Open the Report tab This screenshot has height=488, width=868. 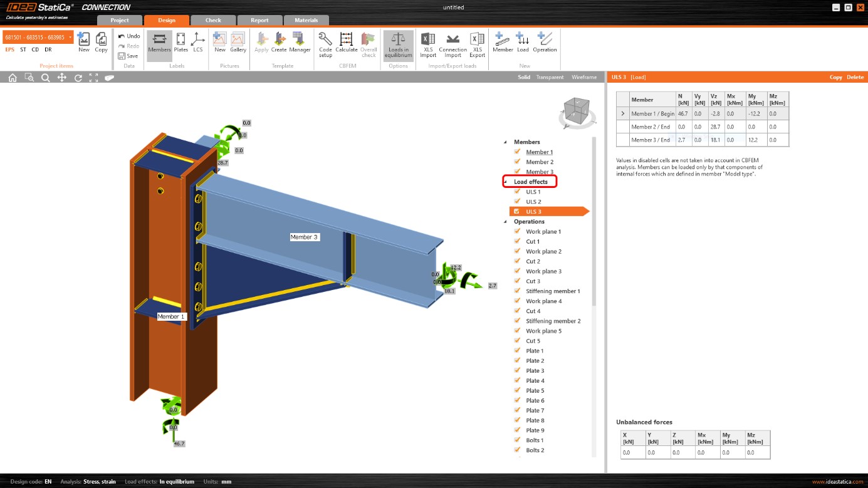[259, 20]
